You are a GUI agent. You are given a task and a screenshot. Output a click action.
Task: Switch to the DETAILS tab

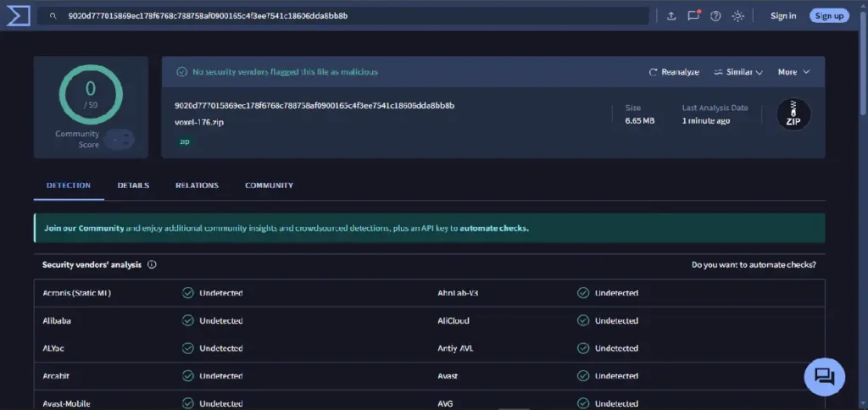pos(133,186)
